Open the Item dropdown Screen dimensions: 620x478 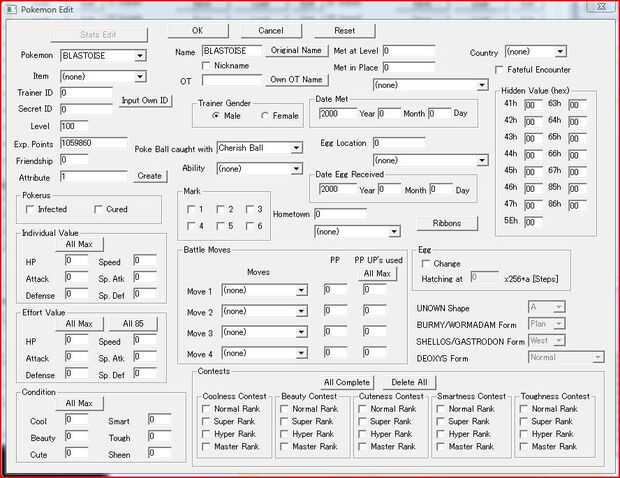140,77
